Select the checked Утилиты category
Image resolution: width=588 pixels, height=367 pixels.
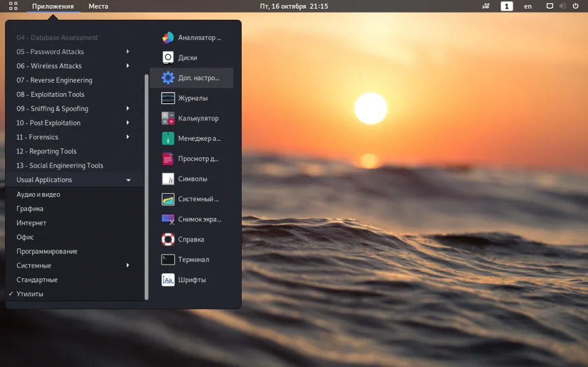click(30, 294)
